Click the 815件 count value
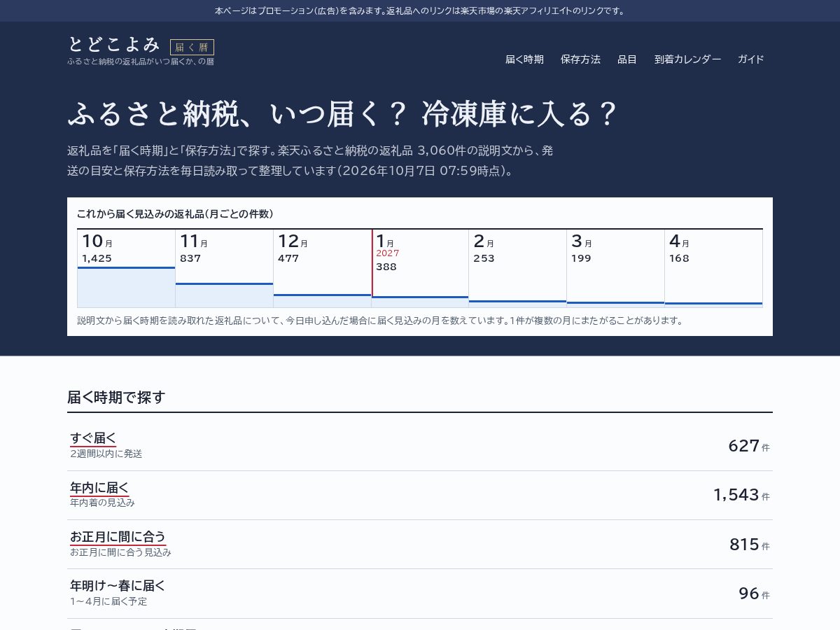840x630 pixels. click(750, 545)
